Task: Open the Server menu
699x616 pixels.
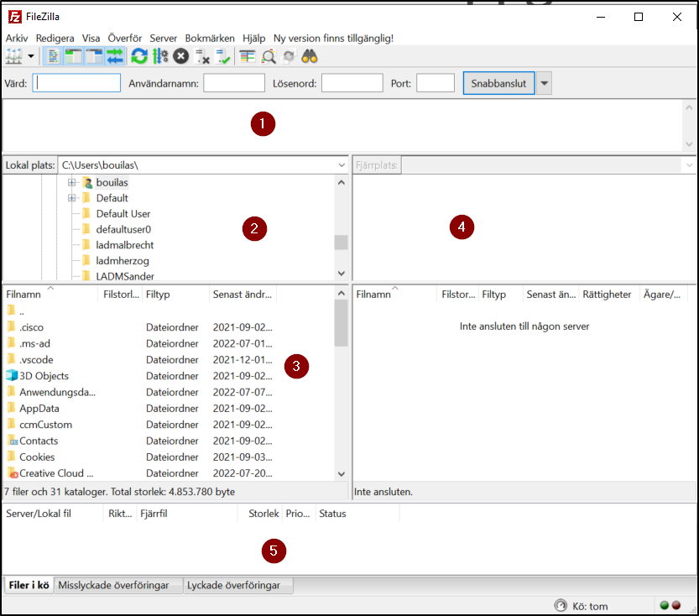Action: pos(164,38)
